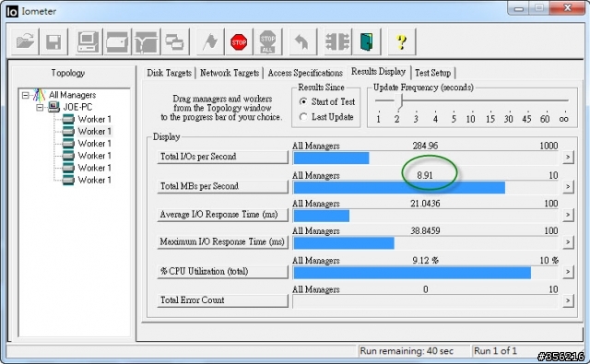Click Iometer title bar logo

[x=12, y=11]
